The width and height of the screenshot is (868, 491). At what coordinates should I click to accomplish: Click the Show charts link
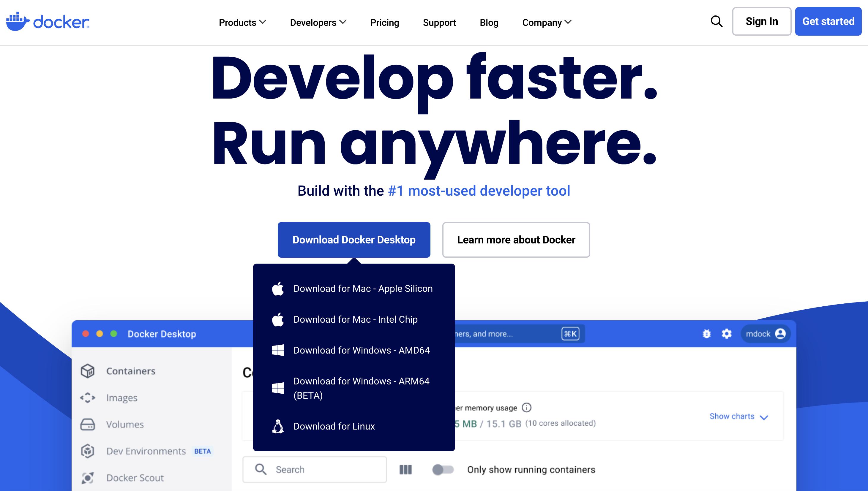coord(732,416)
